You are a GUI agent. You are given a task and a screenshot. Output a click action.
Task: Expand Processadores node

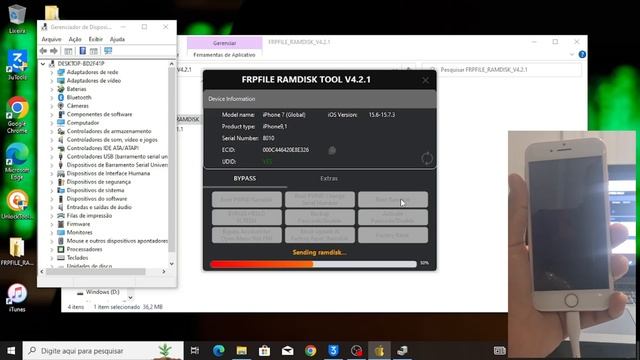pyautogui.click(x=52, y=249)
